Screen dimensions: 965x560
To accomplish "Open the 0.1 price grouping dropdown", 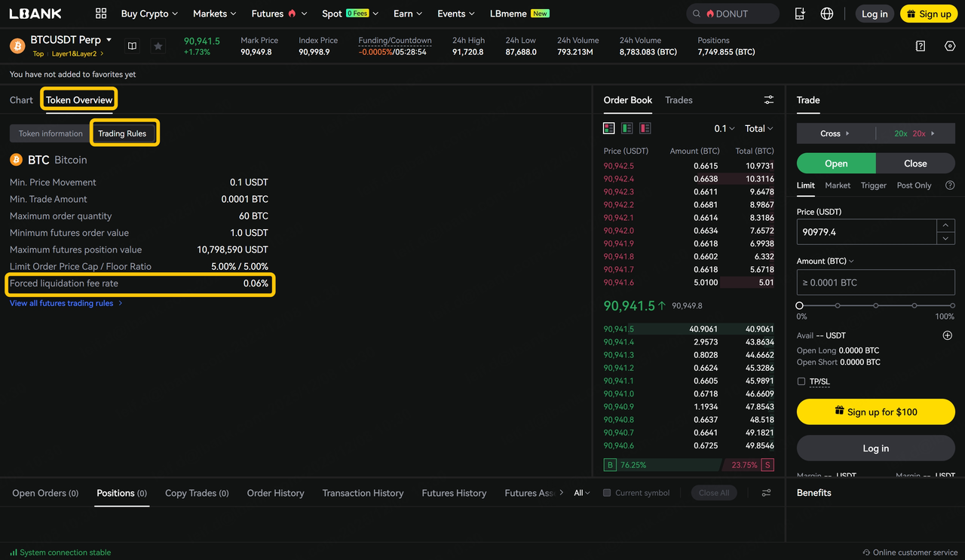I will (724, 129).
